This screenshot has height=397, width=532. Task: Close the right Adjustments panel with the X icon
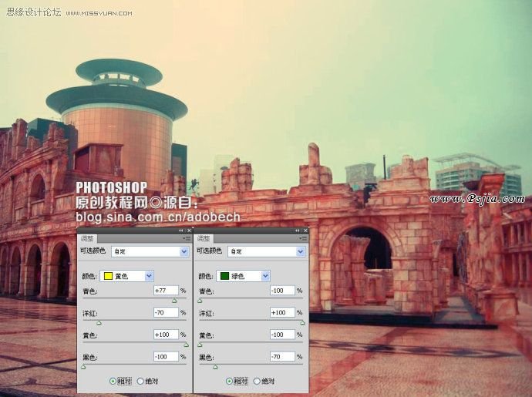(304, 230)
